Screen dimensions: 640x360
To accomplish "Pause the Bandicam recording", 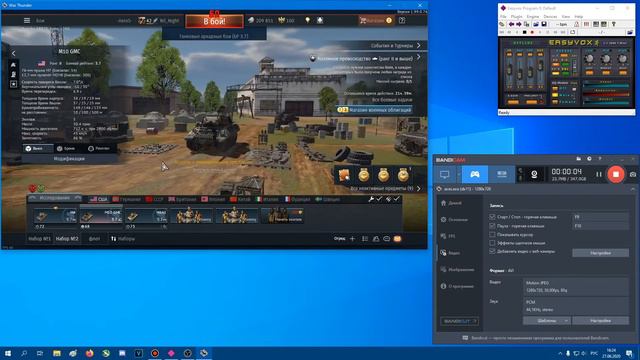I will (599, 174).
